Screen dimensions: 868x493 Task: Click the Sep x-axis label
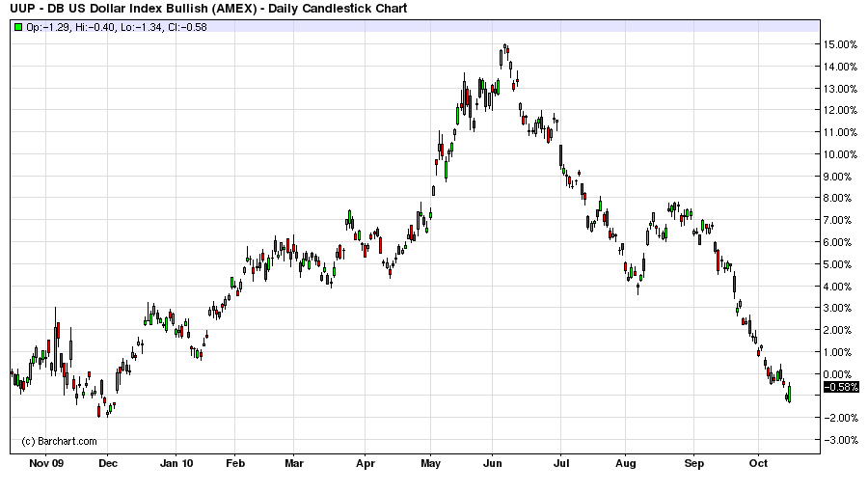694,463
